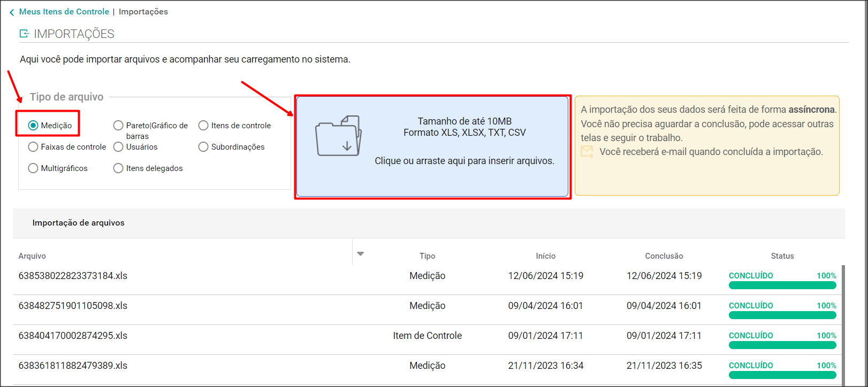Screen dimensions: 868x387
Task: Go back to Meus Itens de Controle
Action: [64, 12]
